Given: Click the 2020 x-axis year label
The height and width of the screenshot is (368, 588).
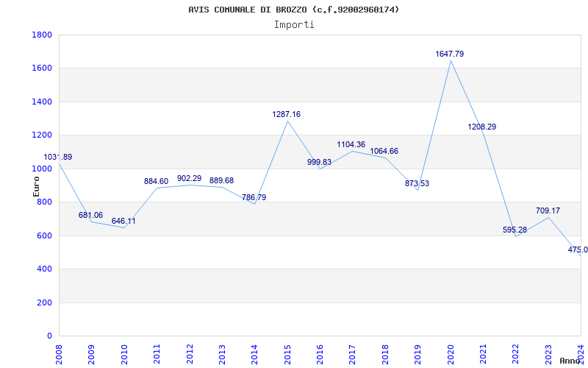Looking at the screenshot, I should click(x=451, y=354).
